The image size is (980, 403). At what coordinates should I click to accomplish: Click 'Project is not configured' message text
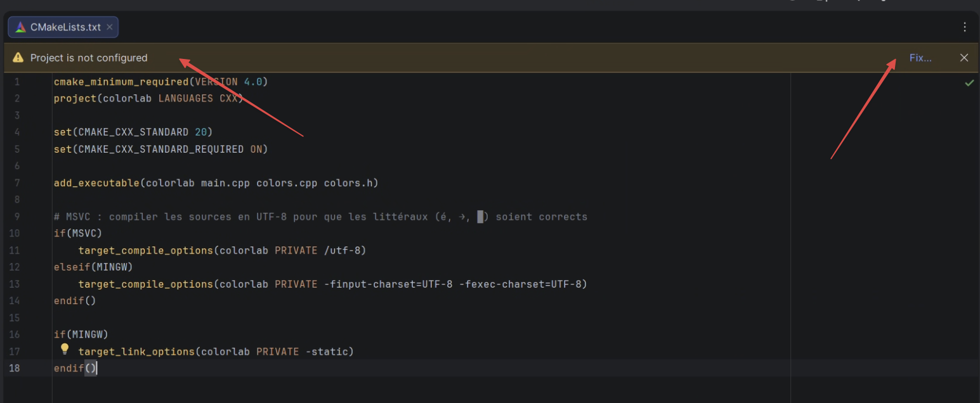[89, 58]
